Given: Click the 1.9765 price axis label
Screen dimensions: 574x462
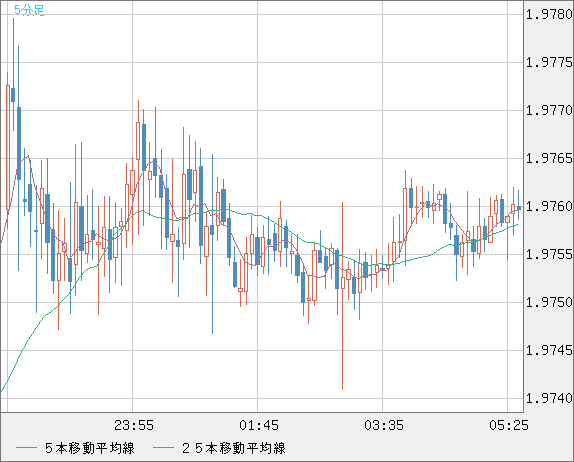Looking at the screenshot, I should pyautogui.click(x=549, y=159).
